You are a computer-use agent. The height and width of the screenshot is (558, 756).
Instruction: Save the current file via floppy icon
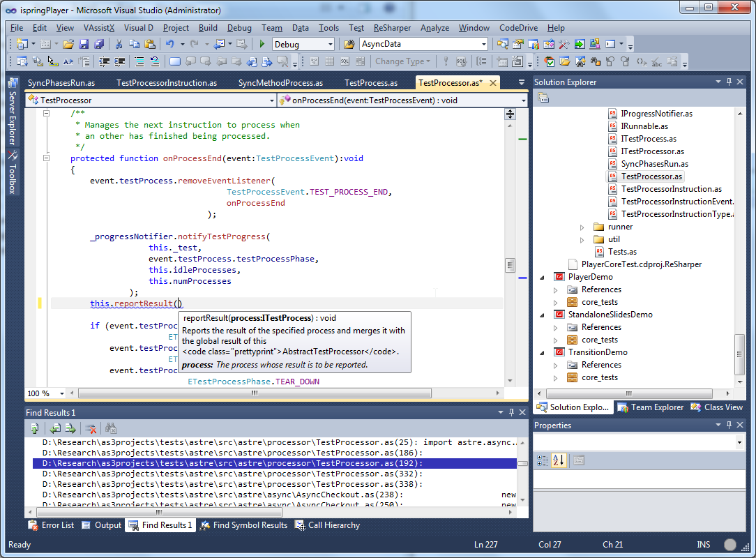[84, 45]
